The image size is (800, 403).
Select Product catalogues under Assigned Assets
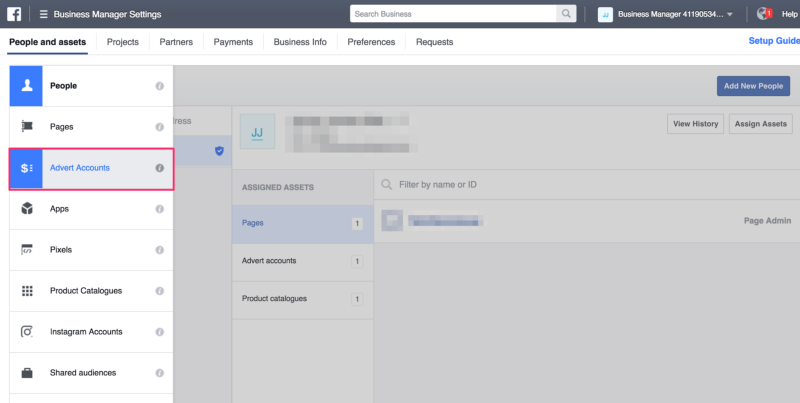tap(303, 299)
